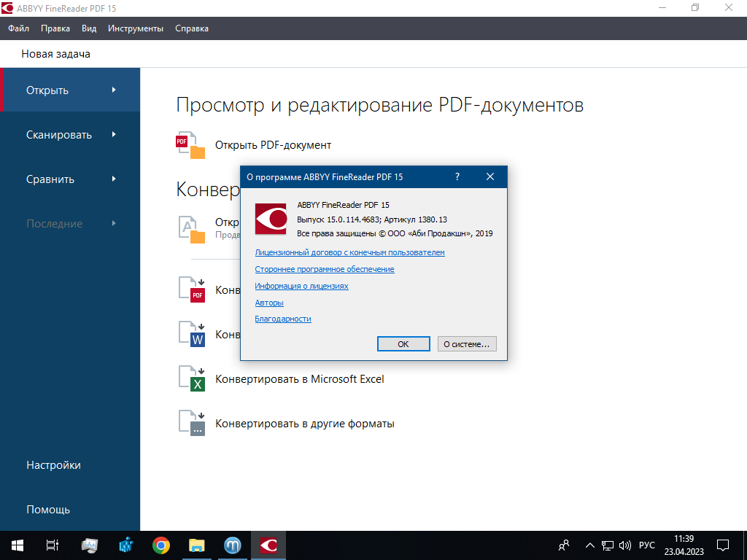747x560 pixels.
Task: Open the Вид menu
Action: coord(89,28)
